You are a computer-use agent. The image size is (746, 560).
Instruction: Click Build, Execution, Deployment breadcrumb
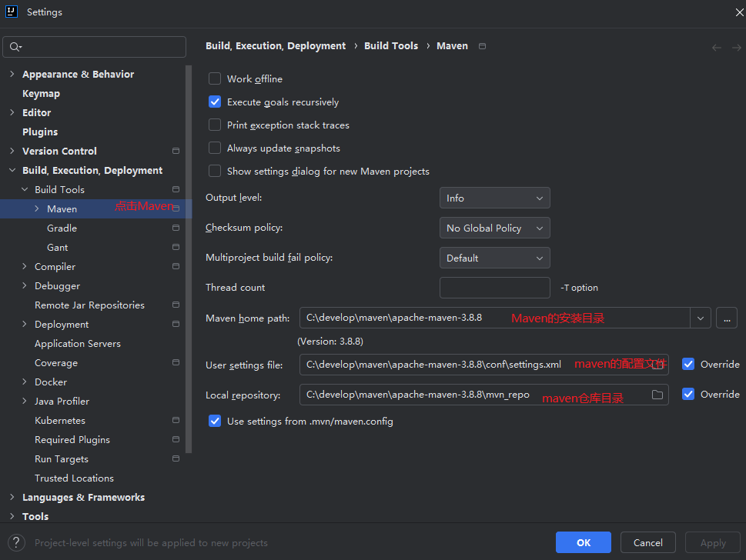coord(276,45)
